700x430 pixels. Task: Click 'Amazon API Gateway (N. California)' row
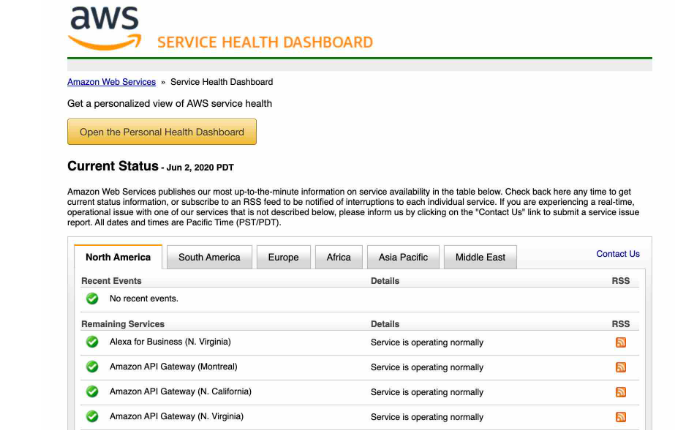click(x=360, y=392)
